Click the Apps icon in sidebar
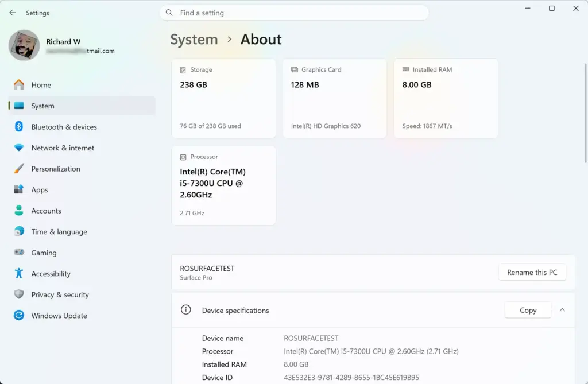The height and width of the screenshot is (384, 588). coord(19,189)
